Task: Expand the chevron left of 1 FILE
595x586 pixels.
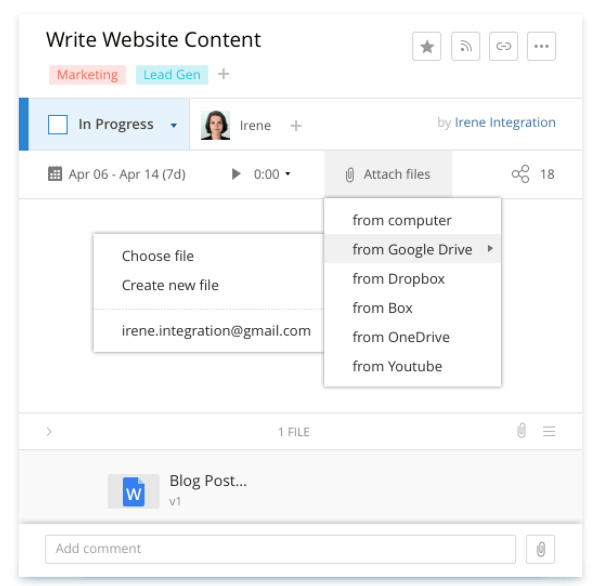Action: pyautogui.click(x=49, y=432)
